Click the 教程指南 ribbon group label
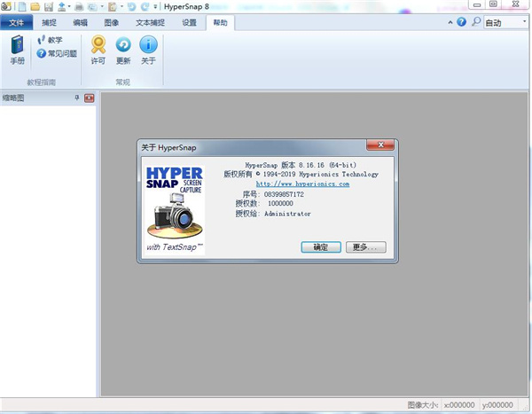 [41, 82]
